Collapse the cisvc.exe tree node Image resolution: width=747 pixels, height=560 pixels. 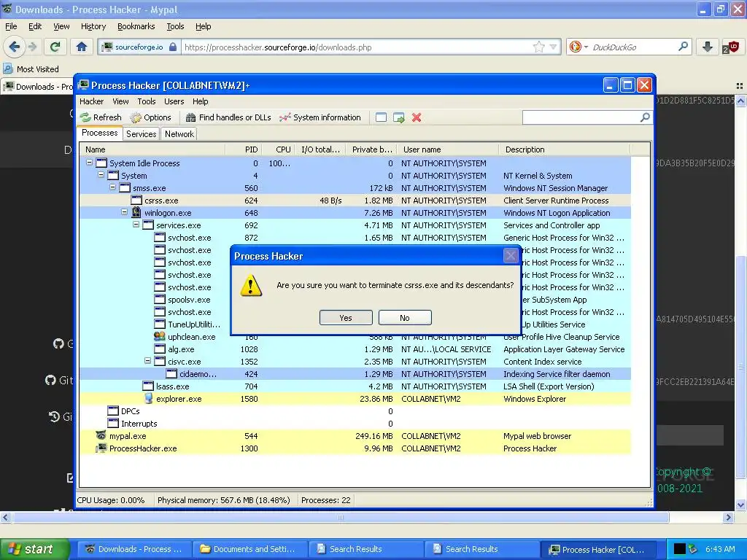147,360
